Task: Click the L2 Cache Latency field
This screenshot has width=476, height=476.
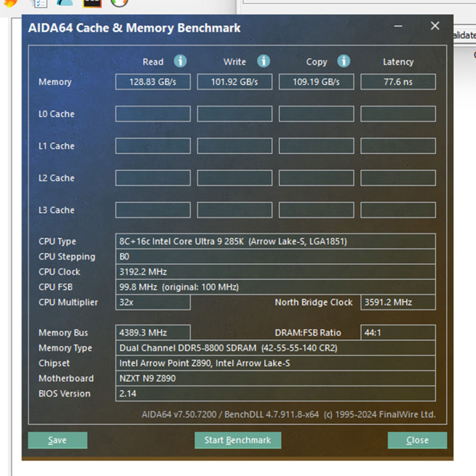Action: pos(398,178)
